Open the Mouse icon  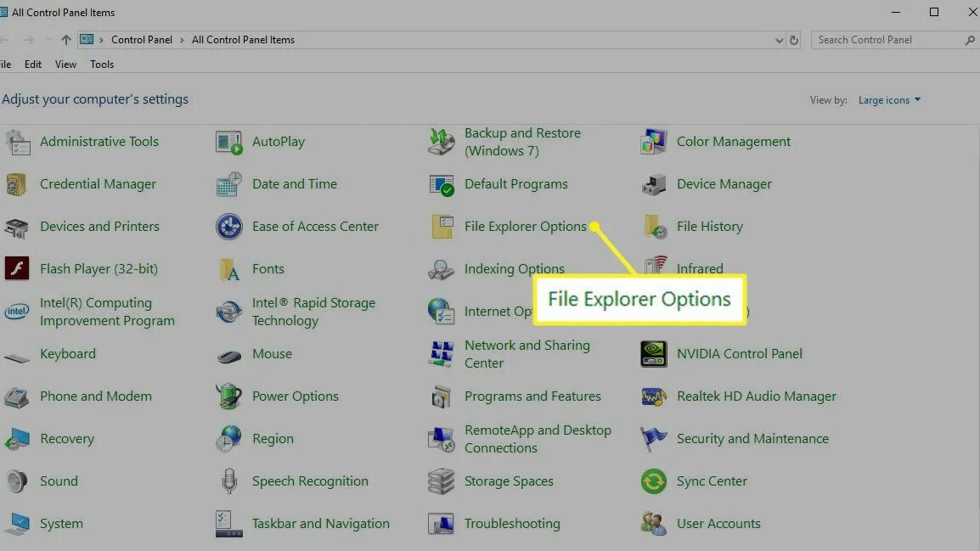pos(229,356)
